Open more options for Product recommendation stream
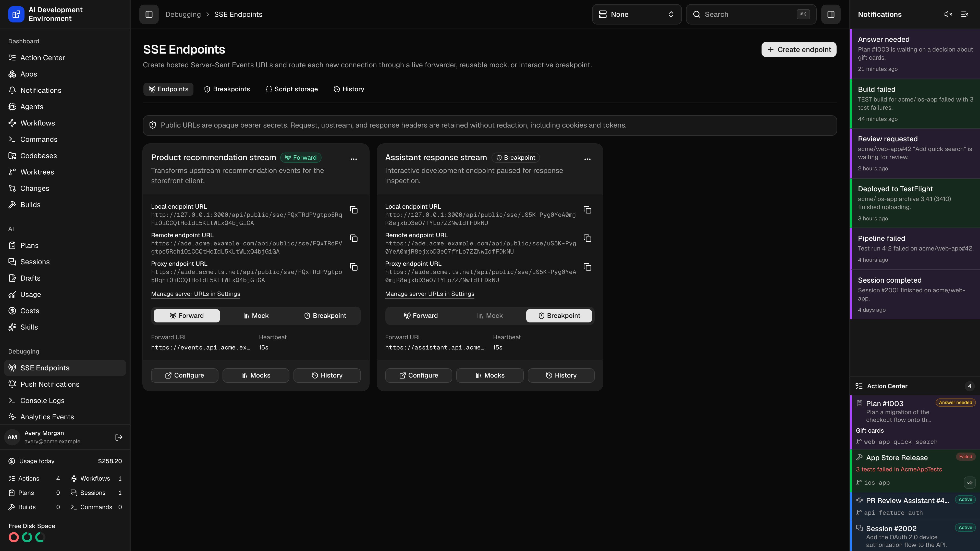This screenshot has width=980, height=551. [353, 159]
